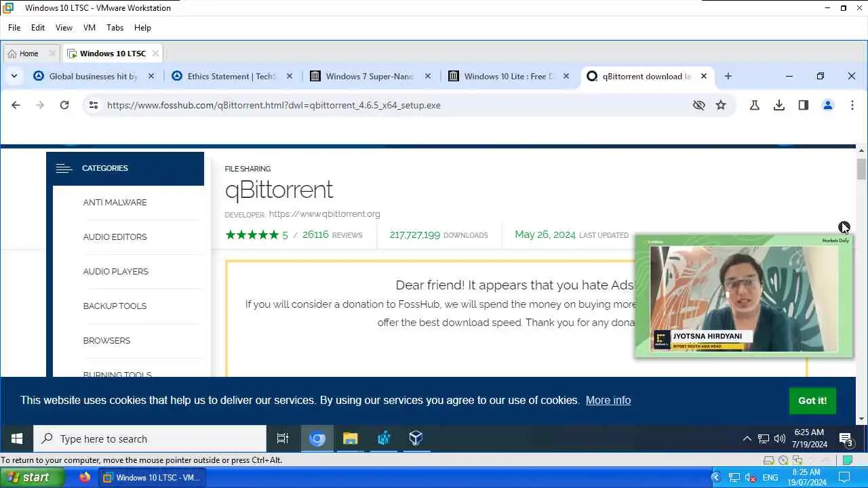Open the VMware Edit menu
Viewport: 868px width, 488px height.
(38, 28)
